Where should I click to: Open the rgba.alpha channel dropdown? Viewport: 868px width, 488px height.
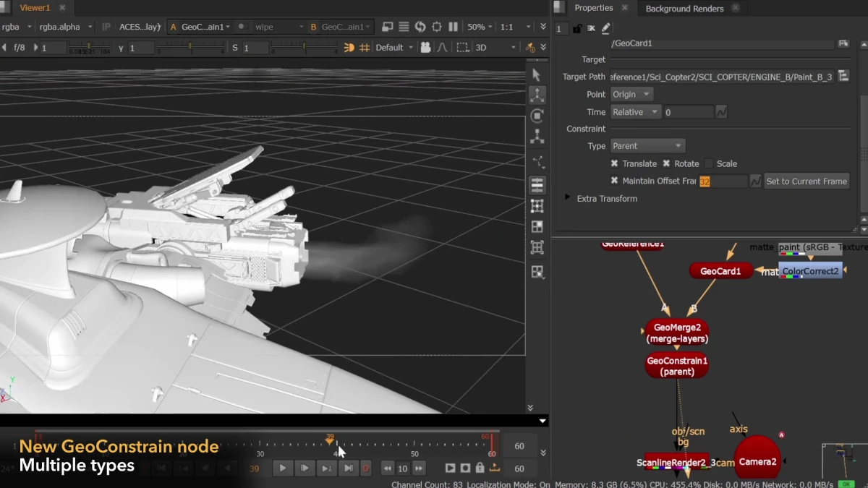(x=66, y=27)
